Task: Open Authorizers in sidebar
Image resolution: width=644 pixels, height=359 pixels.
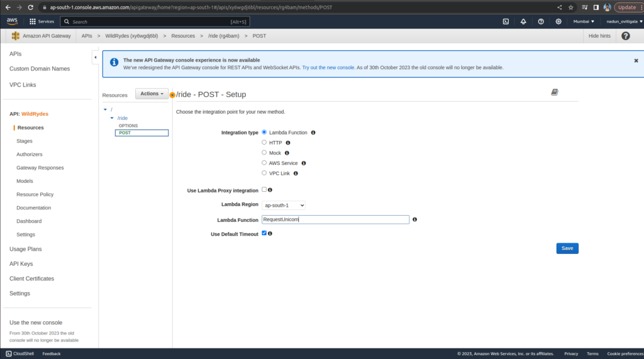Action: pyautogui.click(x=29, y=155)
